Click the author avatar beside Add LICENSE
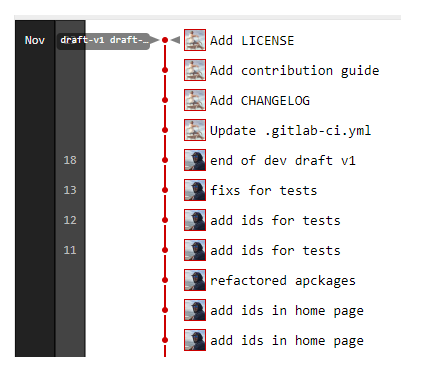 195,40
